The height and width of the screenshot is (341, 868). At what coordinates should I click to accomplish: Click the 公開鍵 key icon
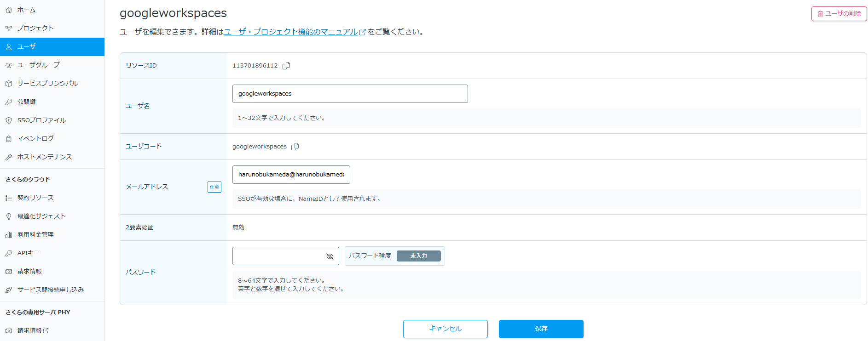tap(9, 102)
